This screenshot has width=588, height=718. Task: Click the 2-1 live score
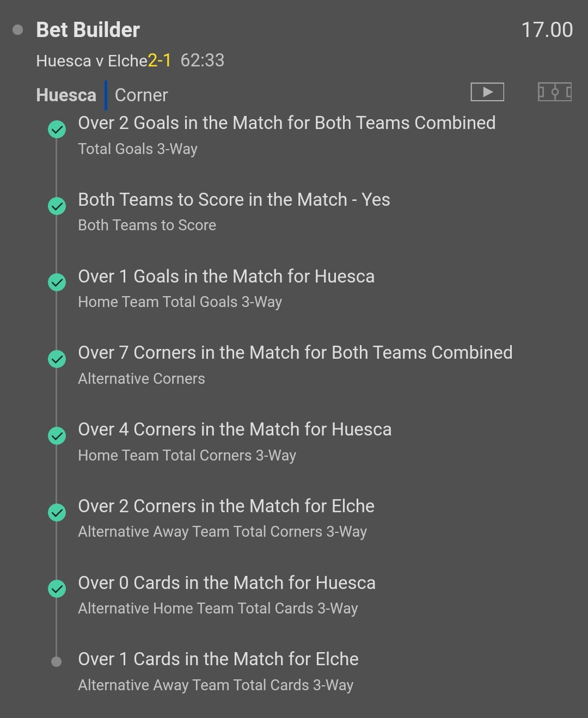point(159,60)
